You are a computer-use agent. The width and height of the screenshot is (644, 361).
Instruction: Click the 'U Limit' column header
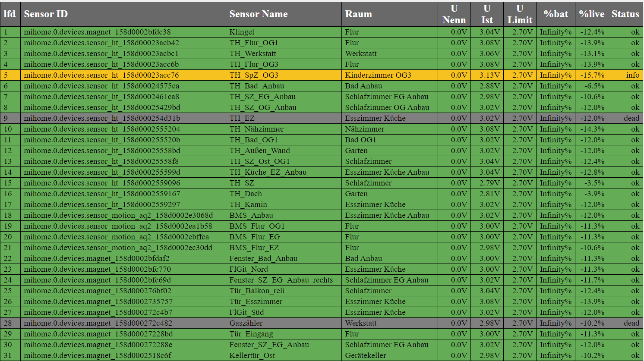520,14
